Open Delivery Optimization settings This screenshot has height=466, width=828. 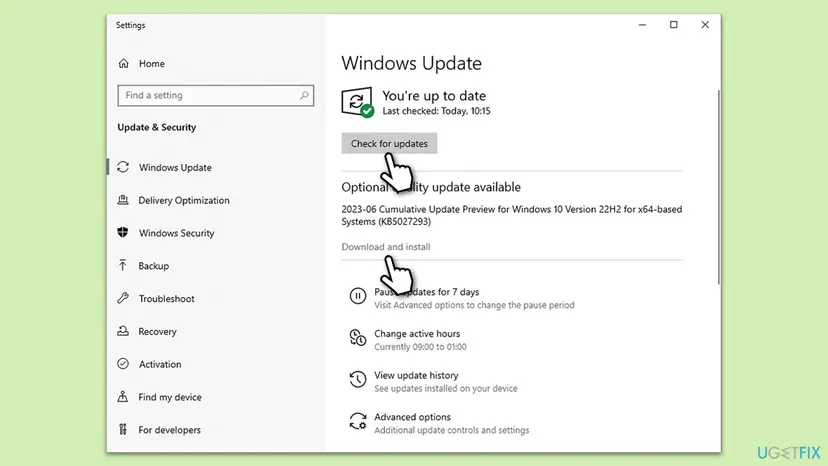(184, 200)
